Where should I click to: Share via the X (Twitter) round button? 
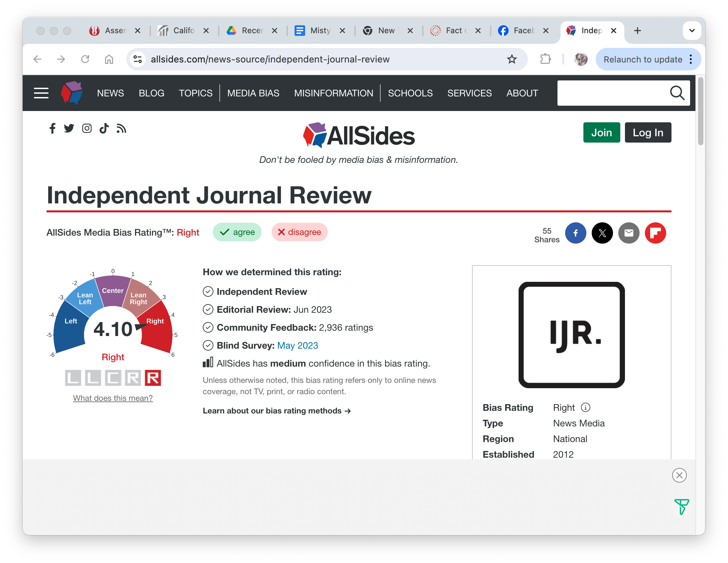click(602, 233)
